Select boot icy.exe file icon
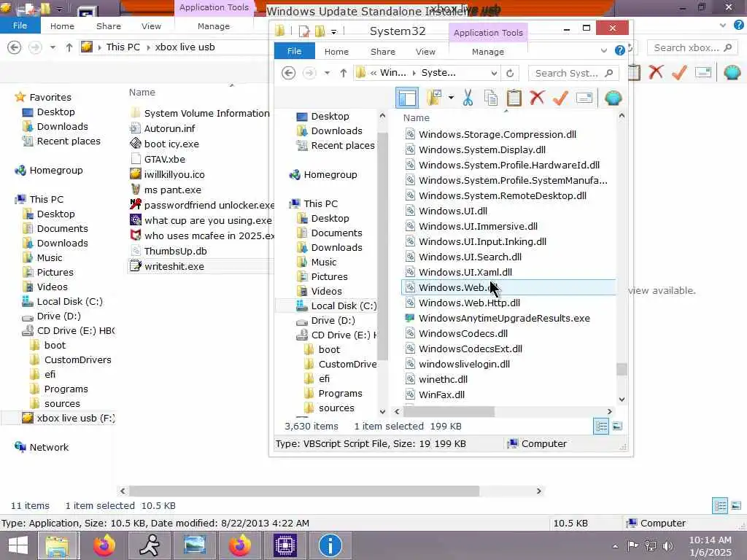Viewport: 747px width, 560px height. [136, 144]
